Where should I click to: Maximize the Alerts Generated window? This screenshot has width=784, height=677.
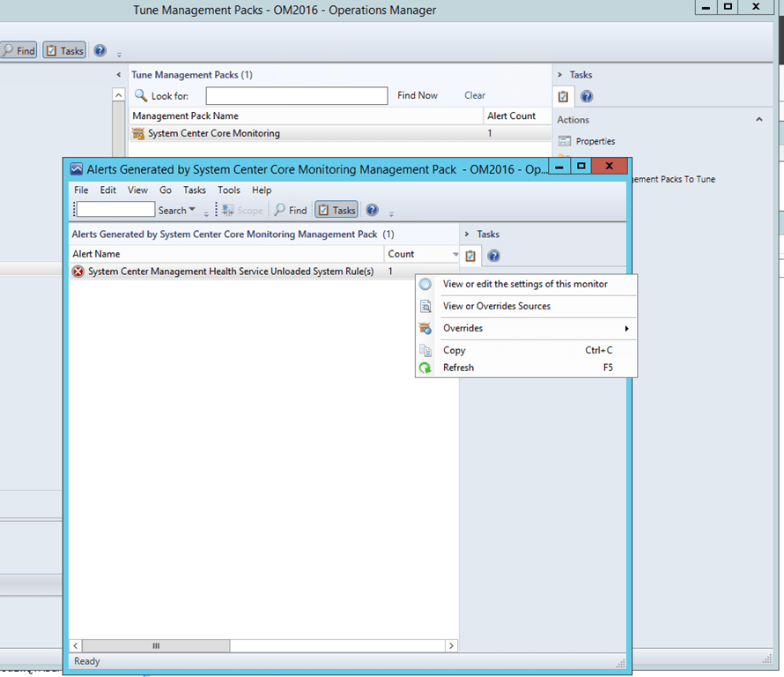point(581,166)
